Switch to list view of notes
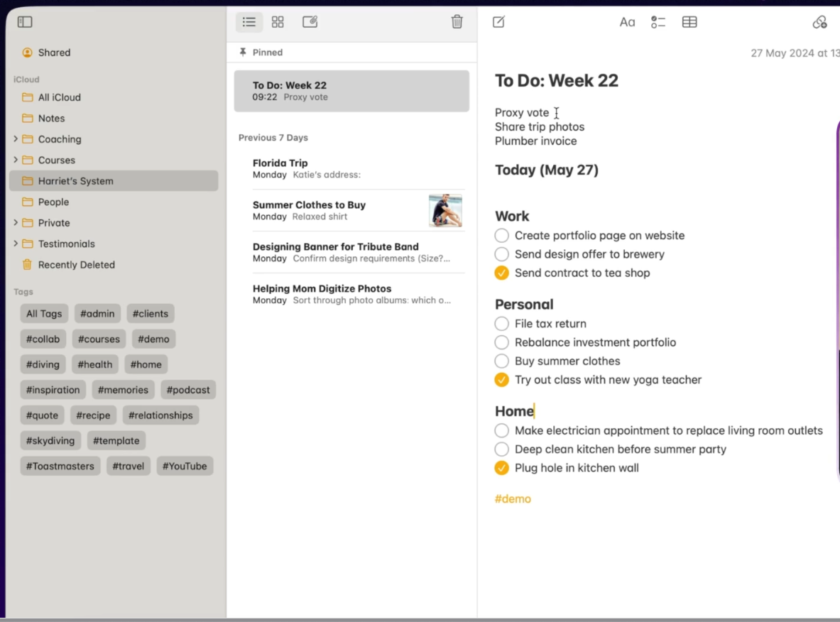The height and width of the screenshot is (622, 840). [249, 22]
